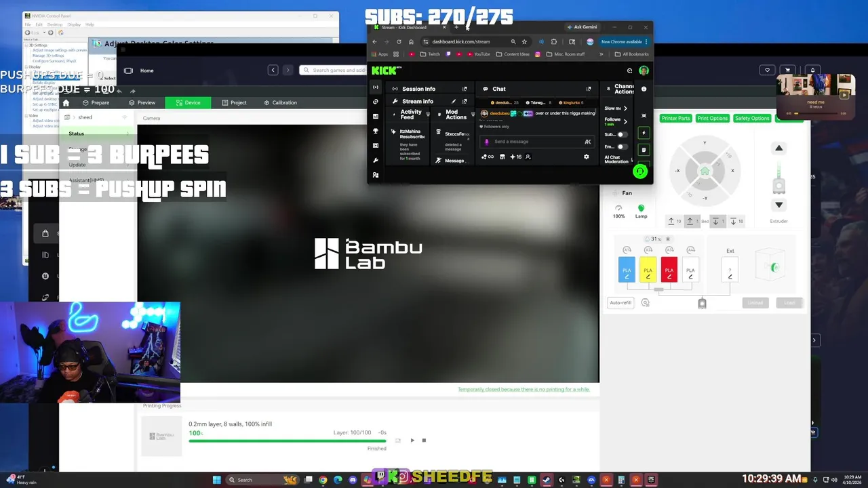Open Steam from the taskbar
Image resolution: width=868 pixels, height=488 pixels.
click(547, 480)
